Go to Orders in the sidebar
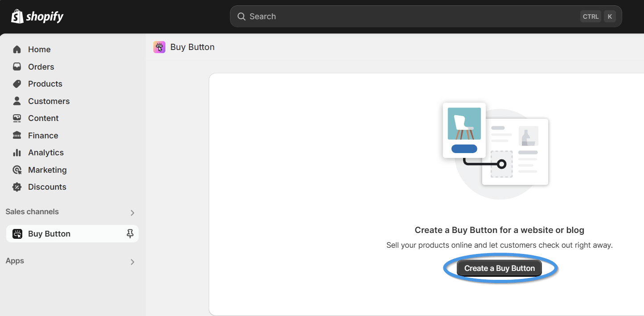644x316 pixels. coord(41,67)
